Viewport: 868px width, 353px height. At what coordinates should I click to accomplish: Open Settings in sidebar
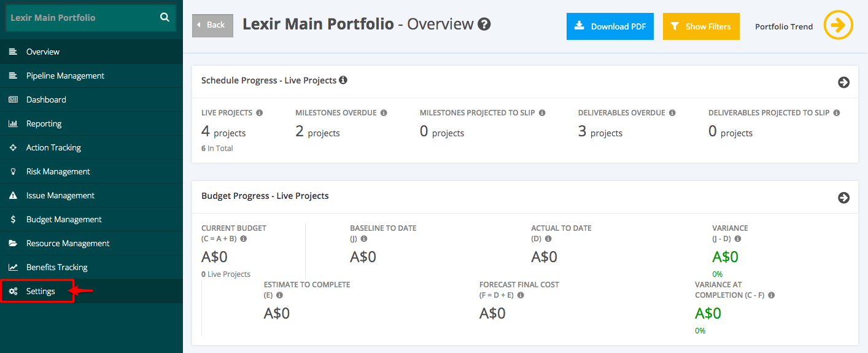click(x=91, y=291)
